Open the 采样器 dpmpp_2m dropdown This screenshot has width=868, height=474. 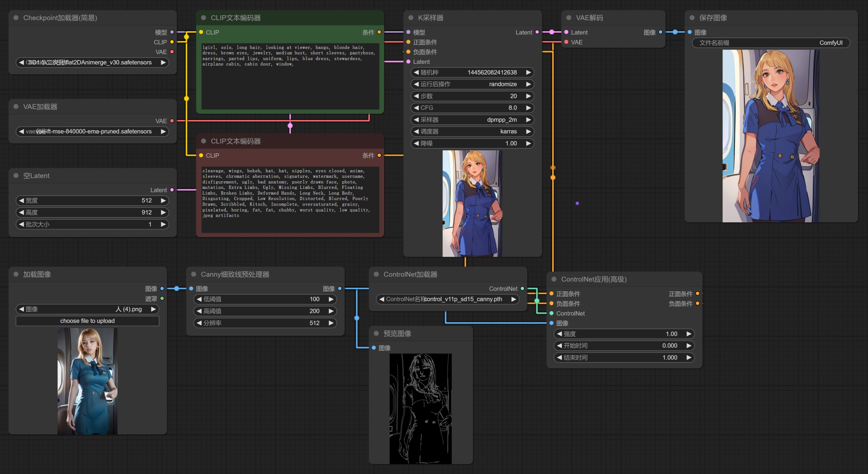pyautogui.click(x=472, y=120)
